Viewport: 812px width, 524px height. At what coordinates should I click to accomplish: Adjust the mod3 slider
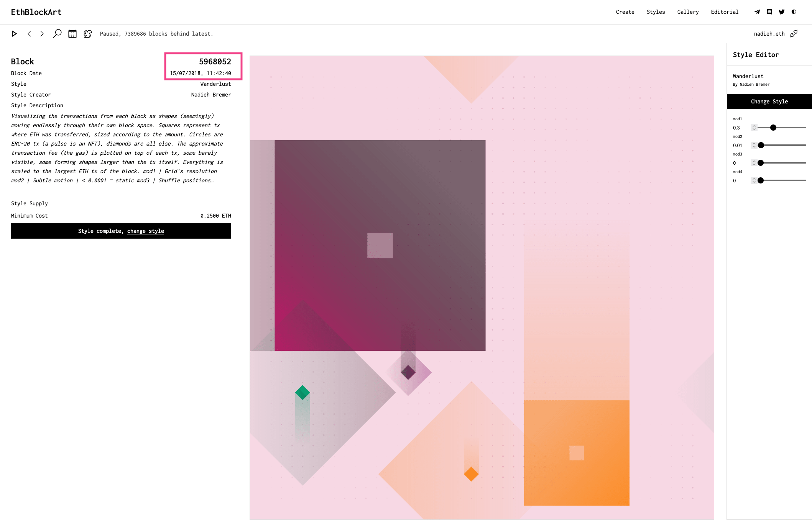[x=782, y=163]
